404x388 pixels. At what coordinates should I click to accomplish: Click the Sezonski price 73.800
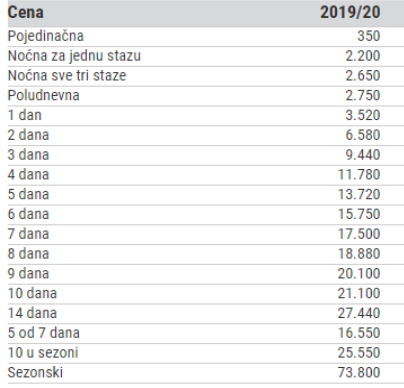[359, 372]
